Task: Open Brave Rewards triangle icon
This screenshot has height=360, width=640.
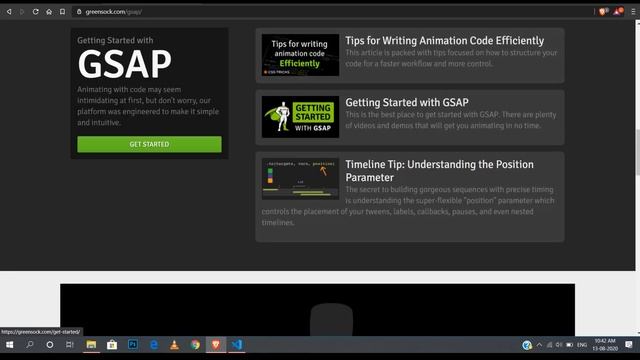Action: [x=618, y=11]
